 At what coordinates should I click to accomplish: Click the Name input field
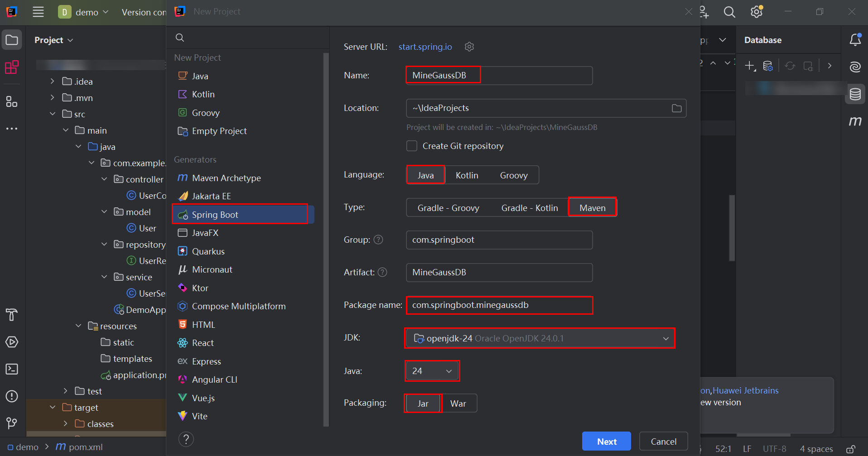(499, 76)
